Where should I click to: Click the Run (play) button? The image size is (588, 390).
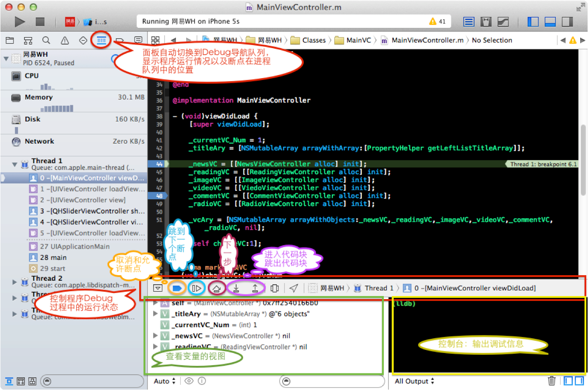point(19,21)
